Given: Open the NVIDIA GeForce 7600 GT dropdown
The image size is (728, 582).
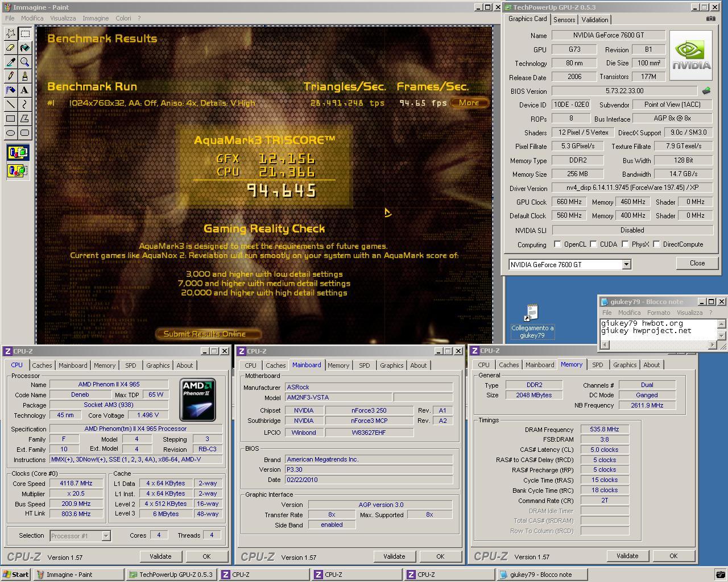Looking at the screenshot, I should (x=626, y=264).
